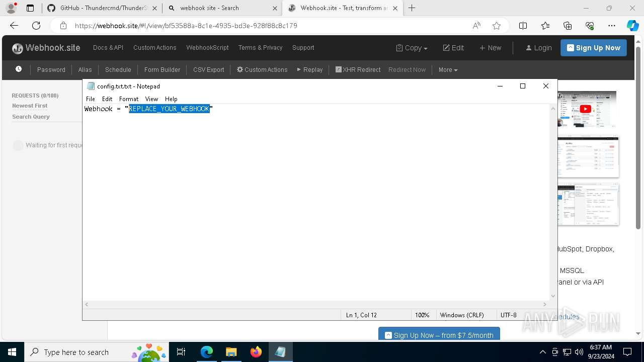This screenshot has width=644, height=362.
Task: Refresh the Webhook.site page
Action: [36, 26]
